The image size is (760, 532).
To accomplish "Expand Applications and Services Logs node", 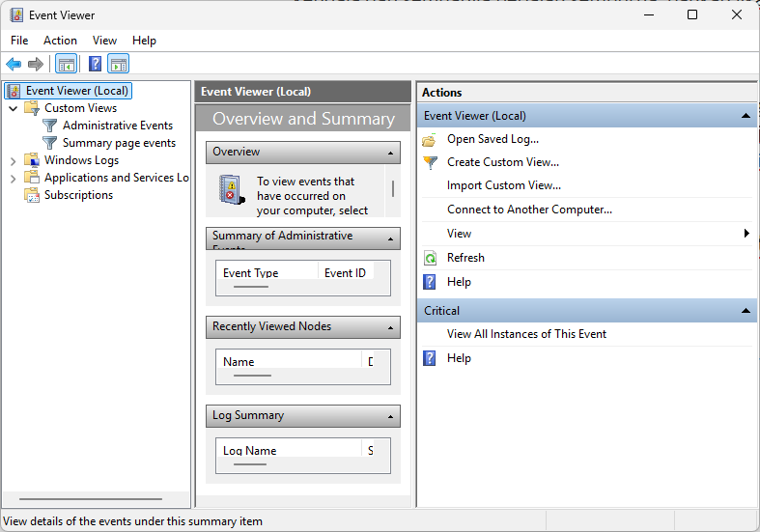I will 13,179.
